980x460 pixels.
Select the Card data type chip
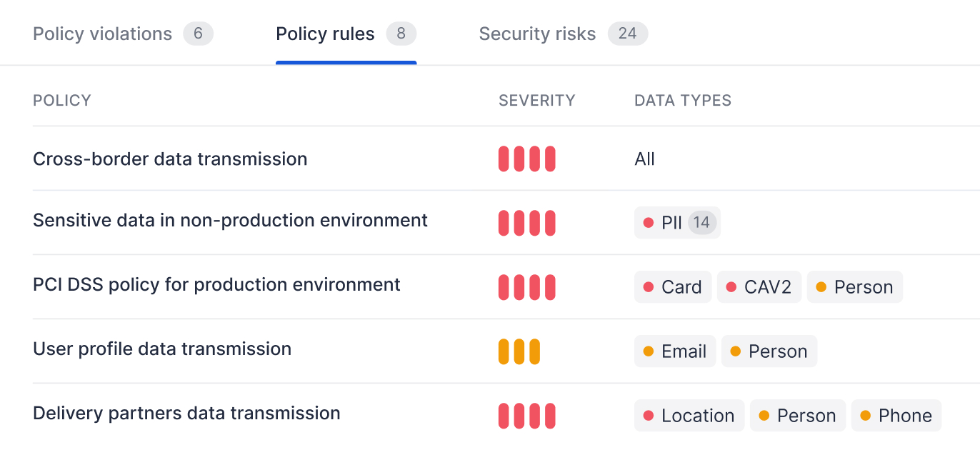(672, 286)
